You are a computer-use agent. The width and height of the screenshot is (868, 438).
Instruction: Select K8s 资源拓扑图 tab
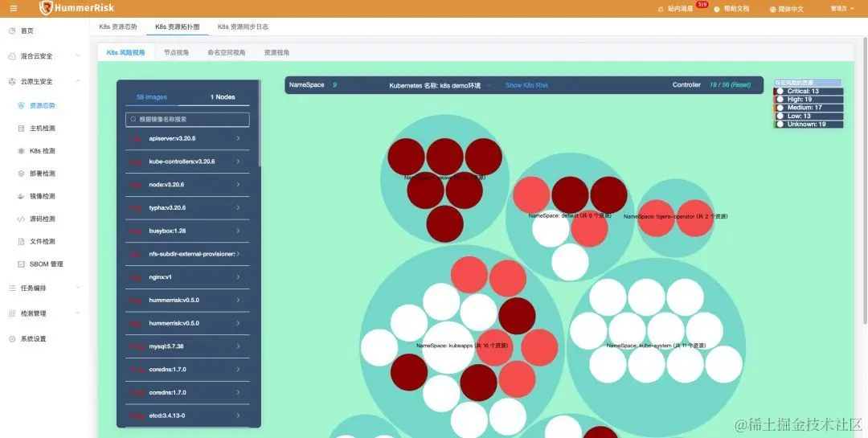click(x=177, y=27)
